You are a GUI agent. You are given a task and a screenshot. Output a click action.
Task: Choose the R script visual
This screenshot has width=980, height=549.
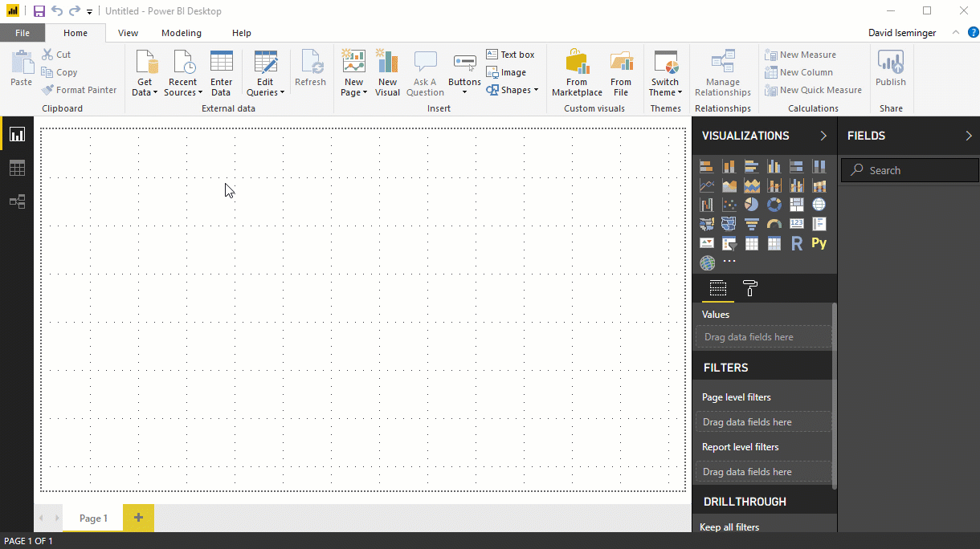pos(797,243)
